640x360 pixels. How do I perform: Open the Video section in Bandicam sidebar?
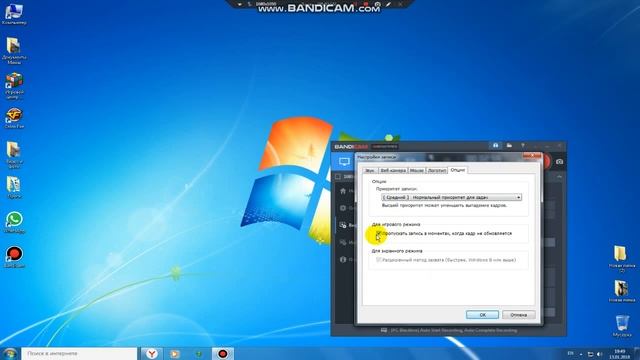pos(343,225)
